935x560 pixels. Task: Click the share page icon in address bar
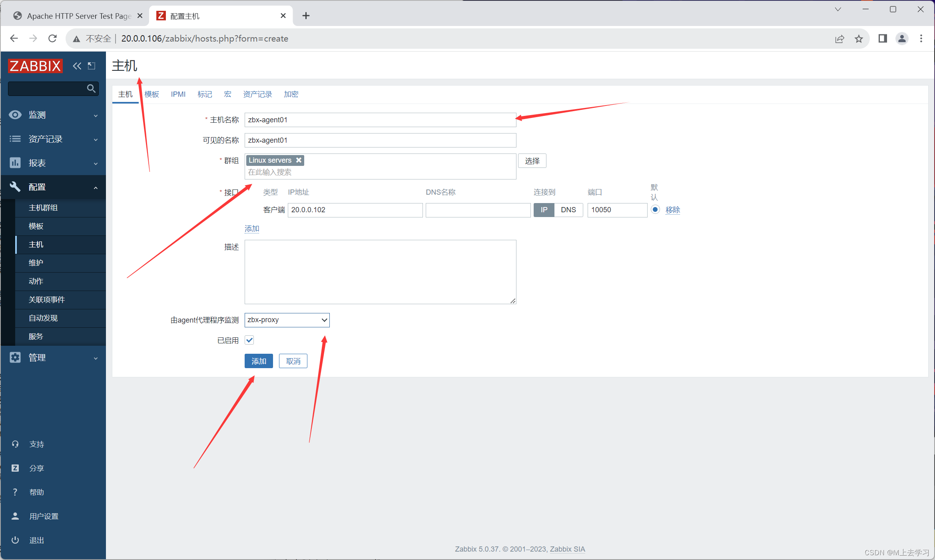tap(839, 39)
